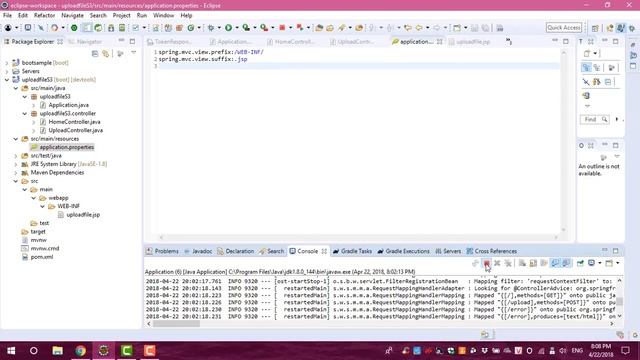The image size is (640, 360).
Task: Open the Navigate menu
Action: coord(72,16)
